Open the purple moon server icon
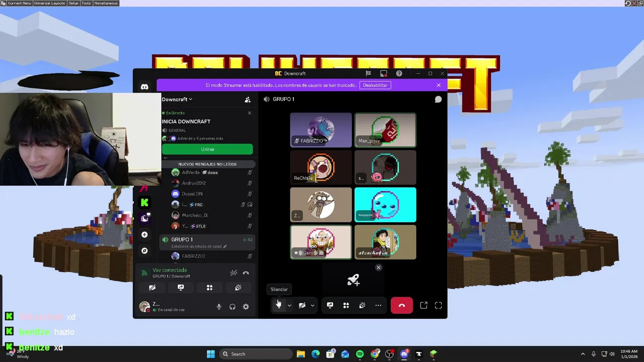The image size is (644, 362). point(144,218)
